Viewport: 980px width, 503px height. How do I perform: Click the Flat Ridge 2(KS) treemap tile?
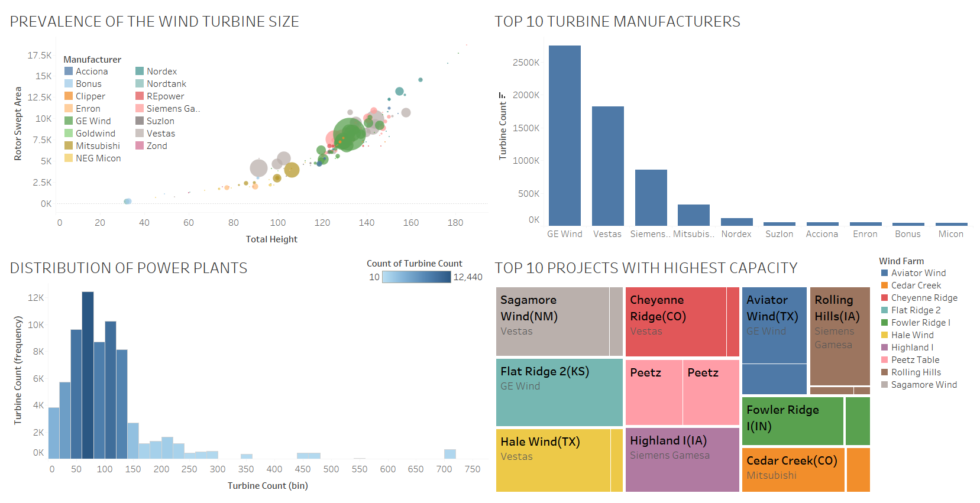(x=559, y=392)
